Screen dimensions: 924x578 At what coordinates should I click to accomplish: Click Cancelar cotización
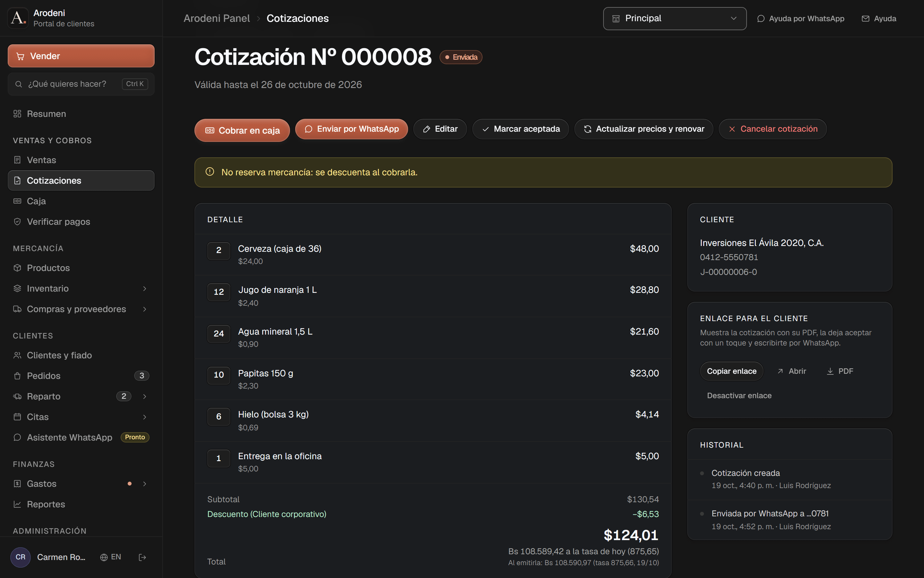[773, 129]
